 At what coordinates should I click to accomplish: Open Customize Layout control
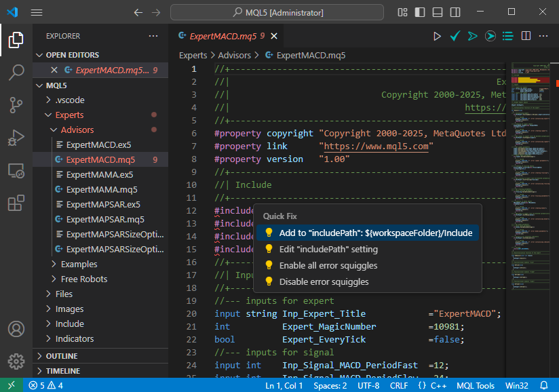click(402, 12)
